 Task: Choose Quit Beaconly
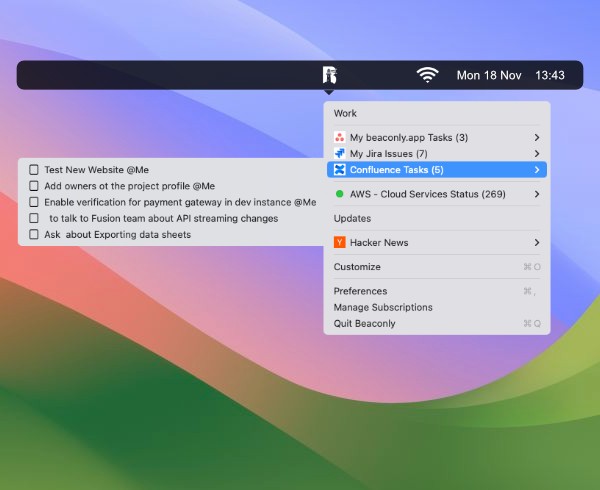(364, 323)
